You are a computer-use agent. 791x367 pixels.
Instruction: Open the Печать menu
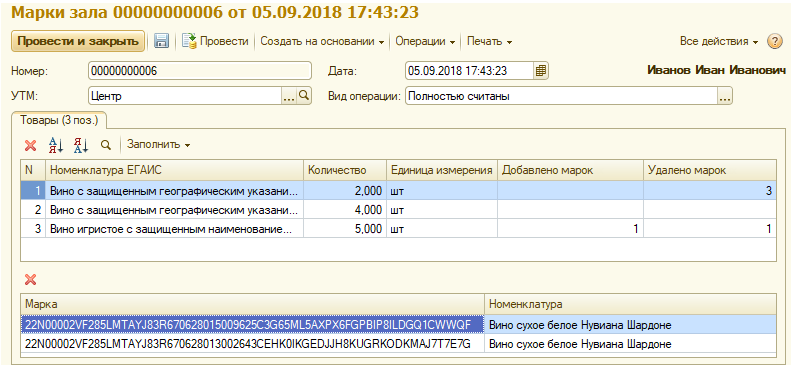point(489,41)
